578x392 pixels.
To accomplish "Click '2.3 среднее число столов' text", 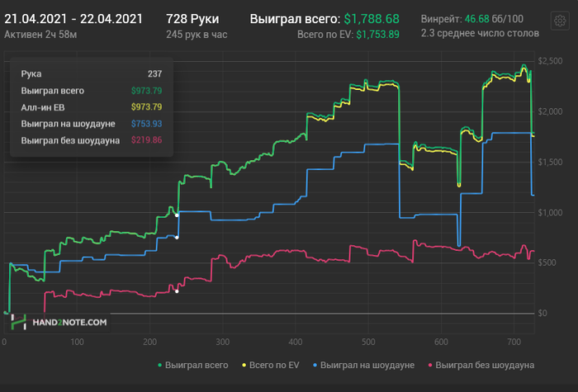I will point(480,33).
